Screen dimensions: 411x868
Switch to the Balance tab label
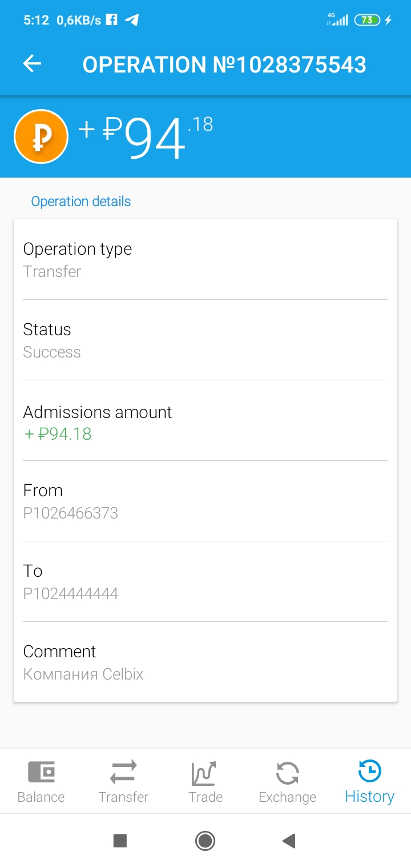click(x=41, y=797)
